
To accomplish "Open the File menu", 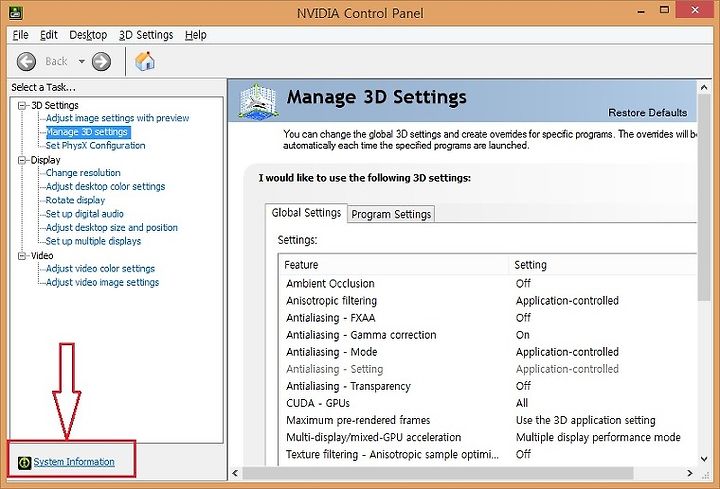I will (20, 35).
